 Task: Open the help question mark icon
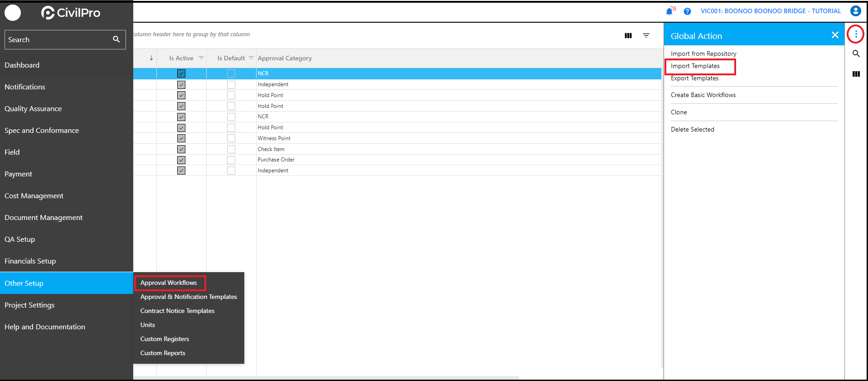pos(687,11)
